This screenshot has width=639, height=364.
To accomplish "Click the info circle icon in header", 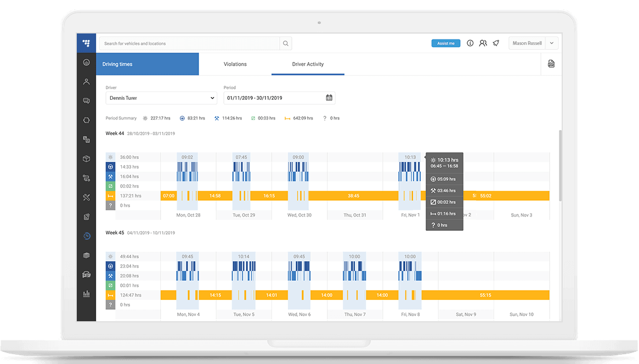I will coord(470,43).
